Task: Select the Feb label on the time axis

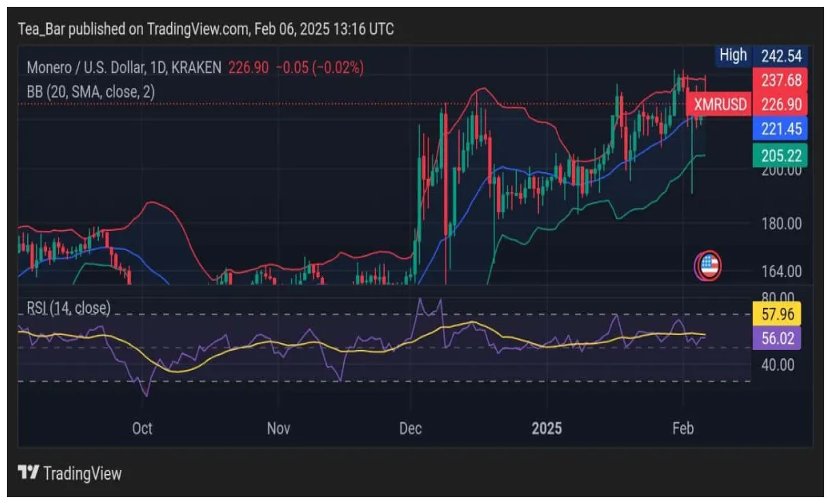Action: pos(683,428)
